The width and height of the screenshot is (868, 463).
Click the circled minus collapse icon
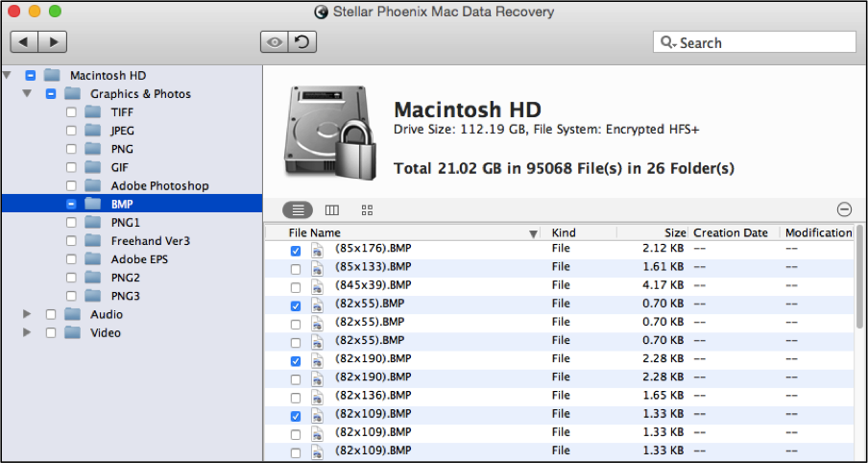844,209
